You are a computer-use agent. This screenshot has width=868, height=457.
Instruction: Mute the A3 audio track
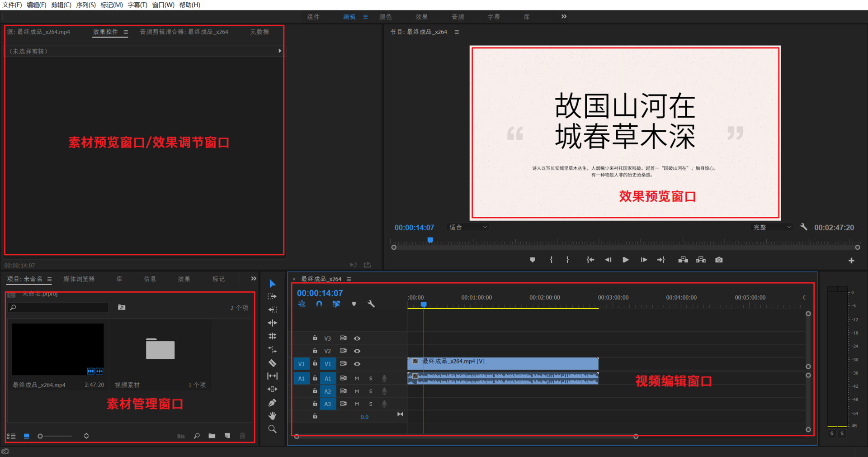point(357,404)
